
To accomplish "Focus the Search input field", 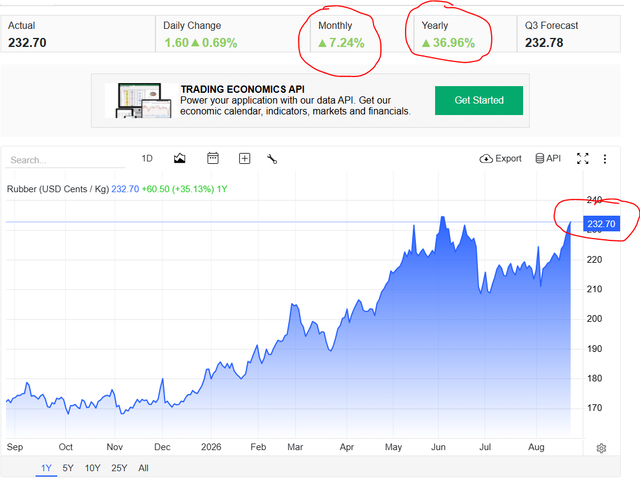I will point(65,160).
